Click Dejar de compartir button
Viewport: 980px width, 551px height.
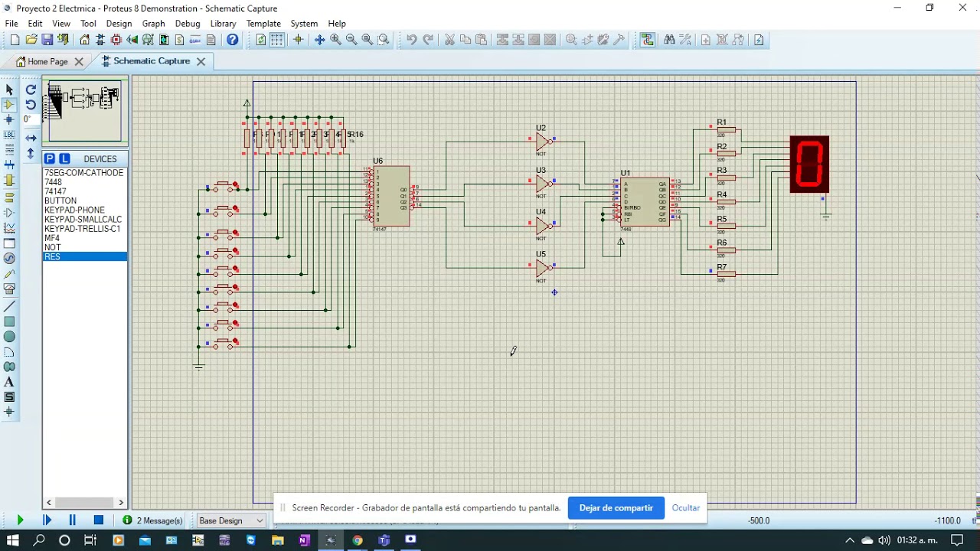(x=616, y=507)
